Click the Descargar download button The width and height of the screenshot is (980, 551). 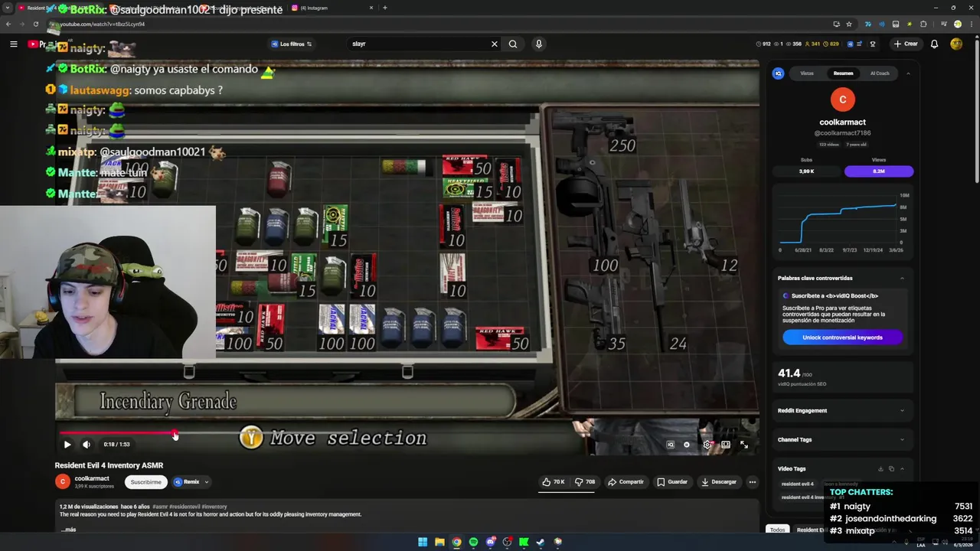[x=719, y=482]
